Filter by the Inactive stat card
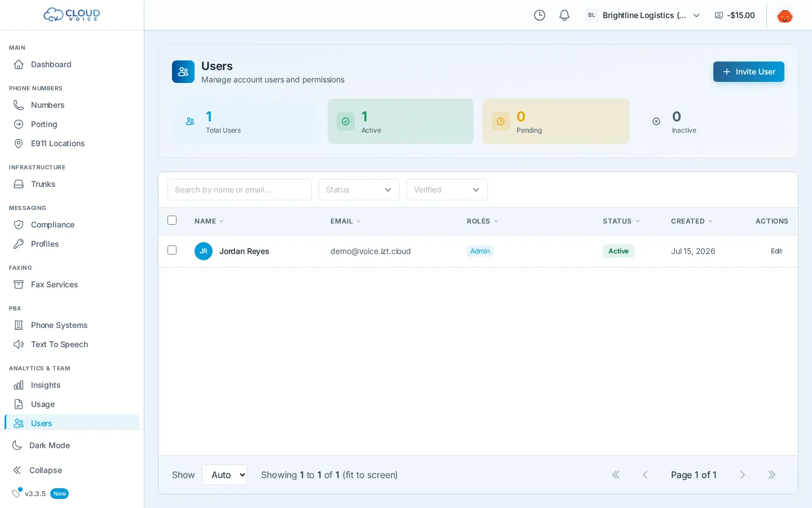Image resolution: width=812 pixels, height=508 pixels. (711, 121)
